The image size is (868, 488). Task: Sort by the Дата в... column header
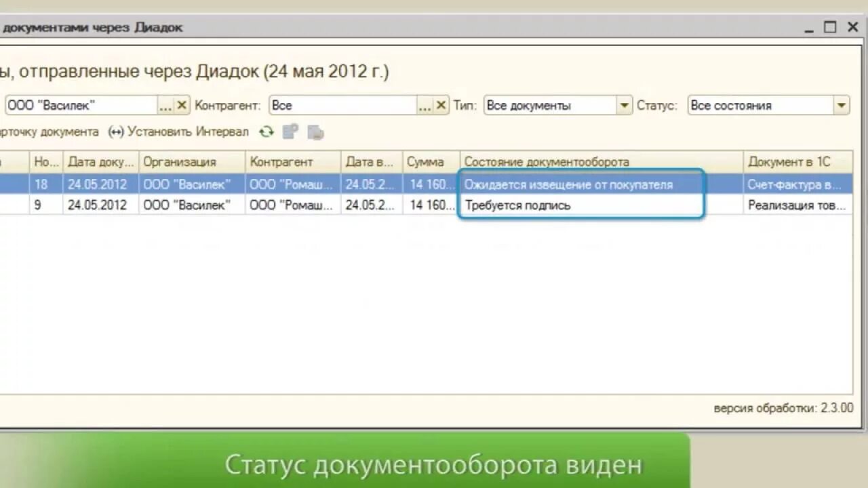pos(372,162)
